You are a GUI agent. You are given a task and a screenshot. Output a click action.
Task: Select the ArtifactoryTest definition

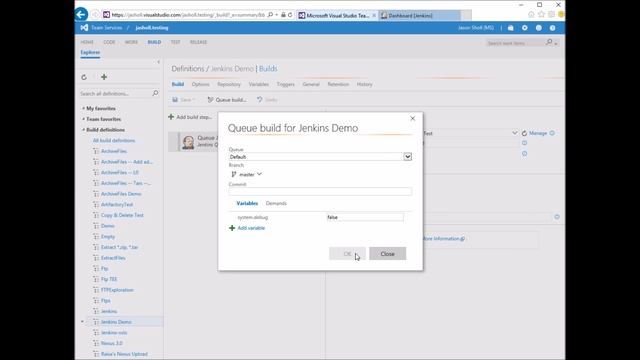pyautogui.click(x=117, y=204)
